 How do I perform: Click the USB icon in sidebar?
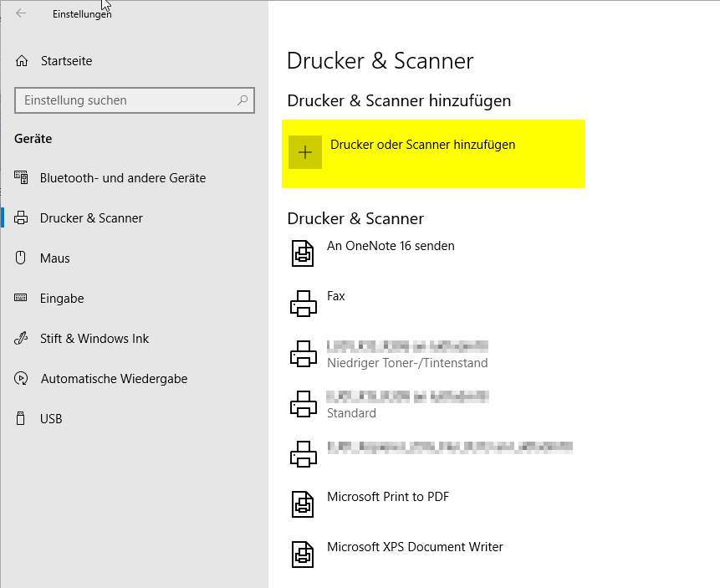[22, 419]
